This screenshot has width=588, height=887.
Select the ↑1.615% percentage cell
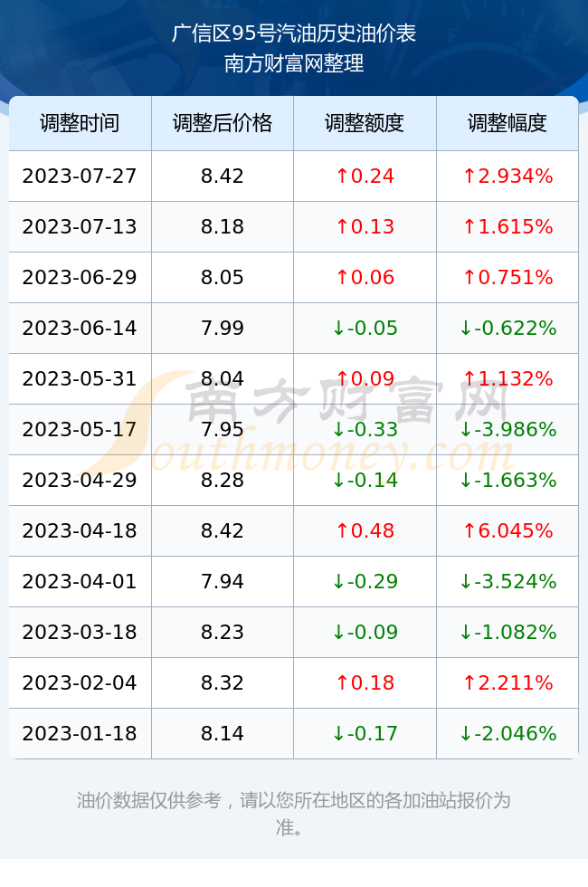pyautogui.click(x=507, y=227)
